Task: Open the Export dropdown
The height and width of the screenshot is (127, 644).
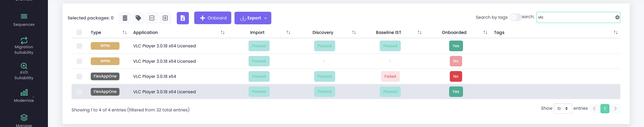Action: click(253, 18)
